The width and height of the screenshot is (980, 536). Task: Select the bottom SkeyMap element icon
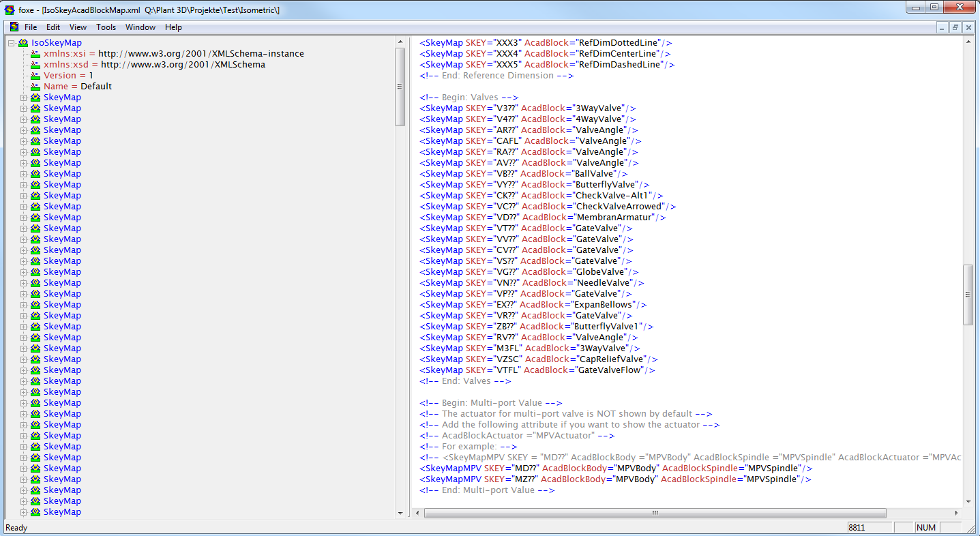(35, 511)
